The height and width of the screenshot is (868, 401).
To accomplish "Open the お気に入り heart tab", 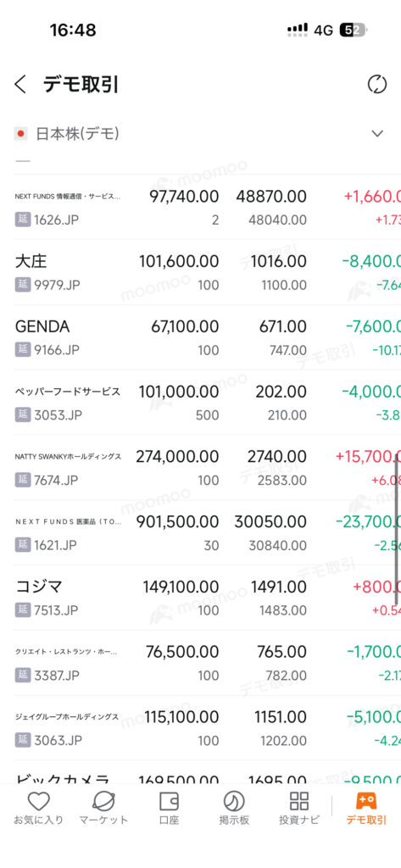I will point(39,808).
